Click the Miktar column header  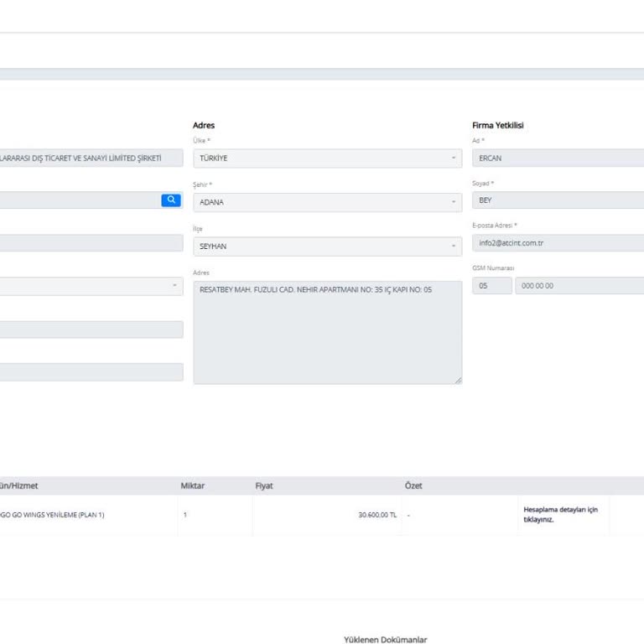[193, 486]
